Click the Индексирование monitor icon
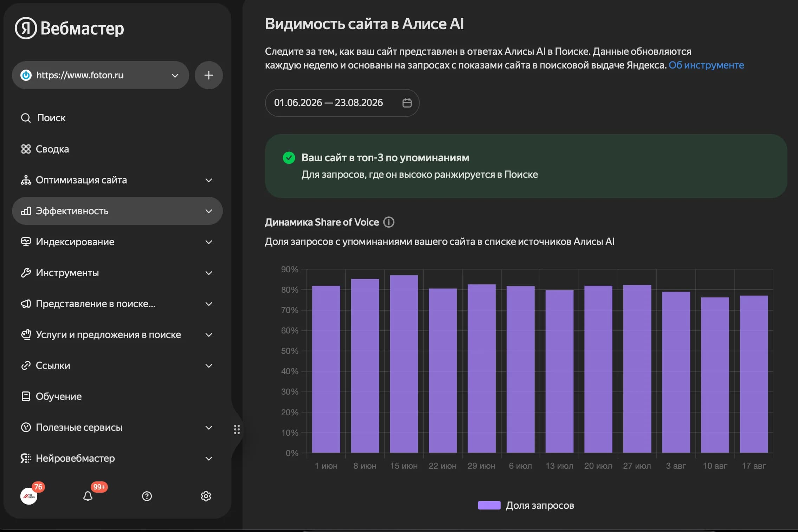 26,242
